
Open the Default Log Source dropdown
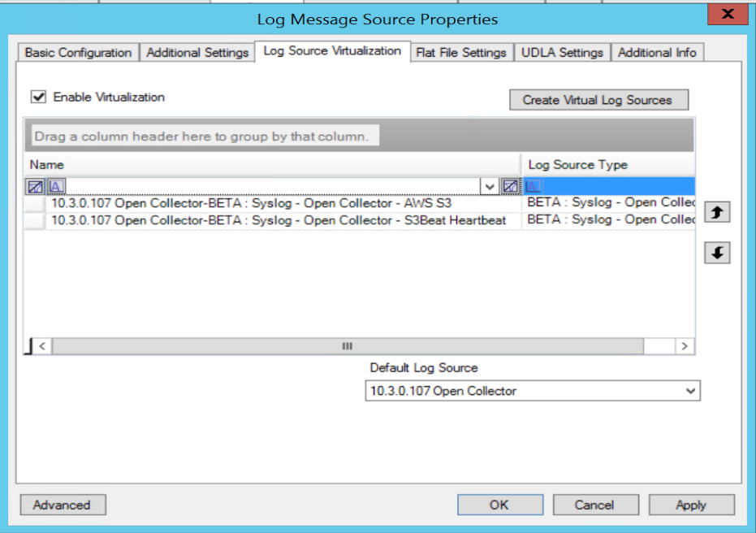pyautogui.click(x=690, y=391)
